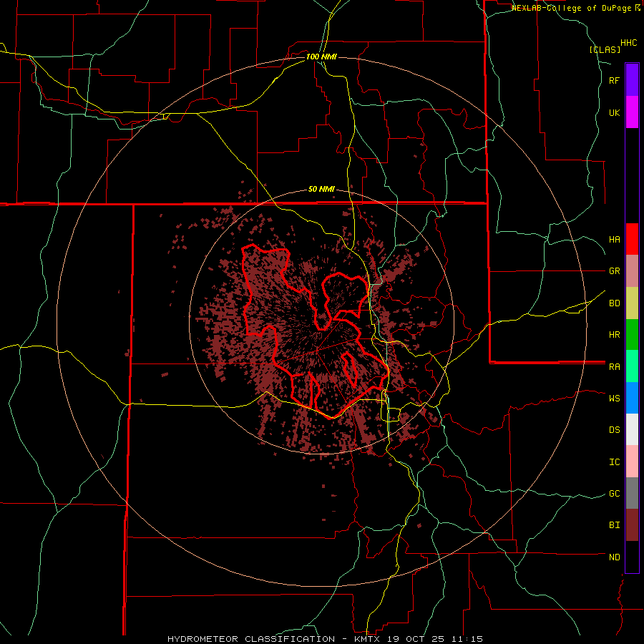Click the HHC product label
This screenshot has width=644, height=644.
pyautogui.click(x=628, y=43)
